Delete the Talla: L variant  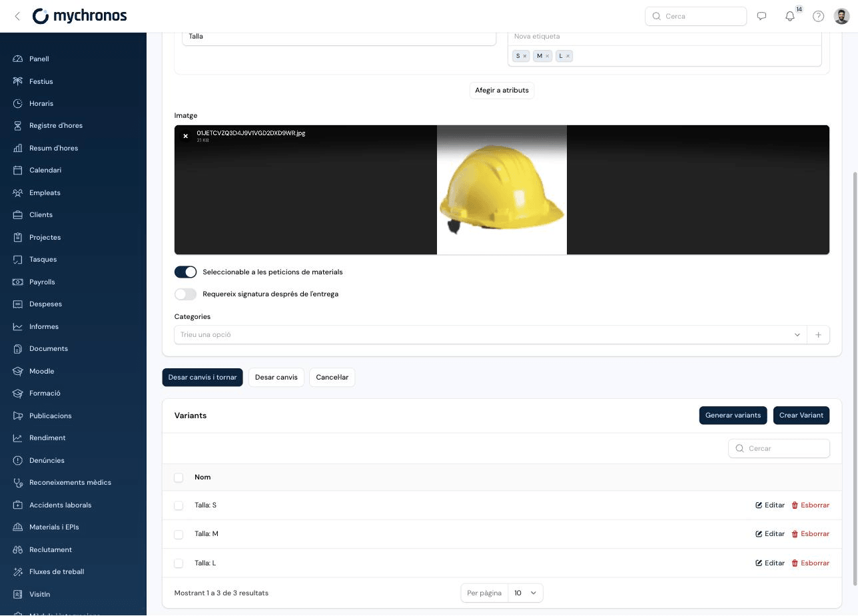[x=810, y=563]
